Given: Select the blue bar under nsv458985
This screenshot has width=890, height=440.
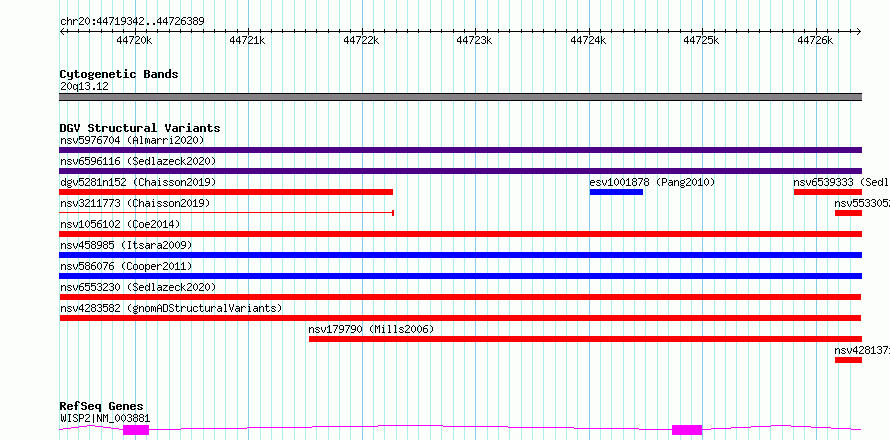Looking at the screenshot, I should (x=460, y=255).
